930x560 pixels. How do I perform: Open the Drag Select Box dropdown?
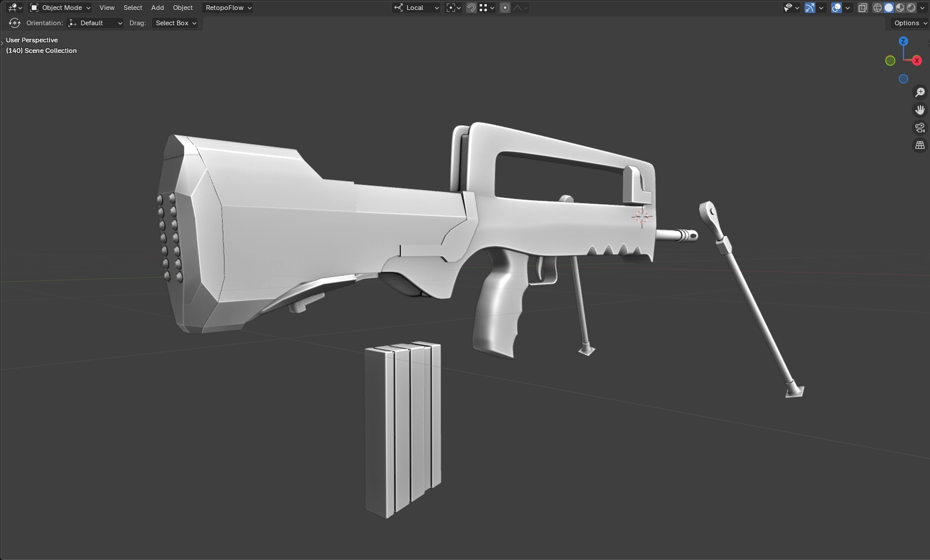(x=175, y=23)
